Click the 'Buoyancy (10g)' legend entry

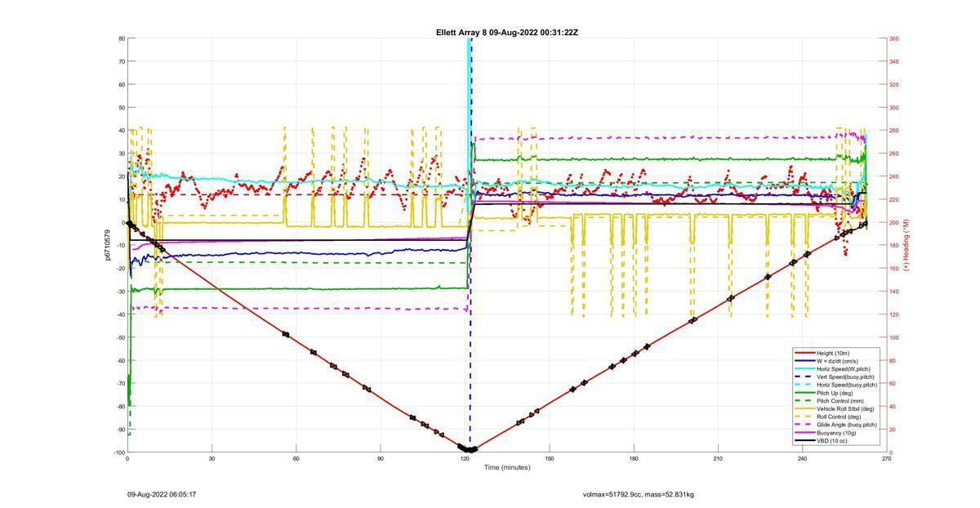[x=836, y=433]
